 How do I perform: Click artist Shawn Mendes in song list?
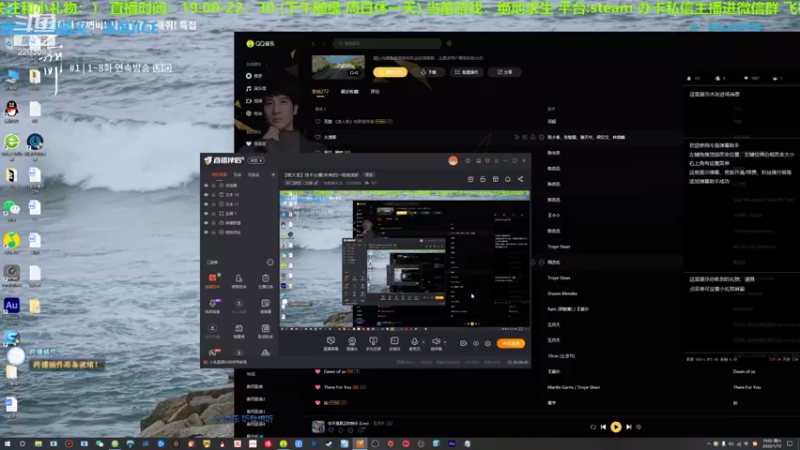[562, 293]
